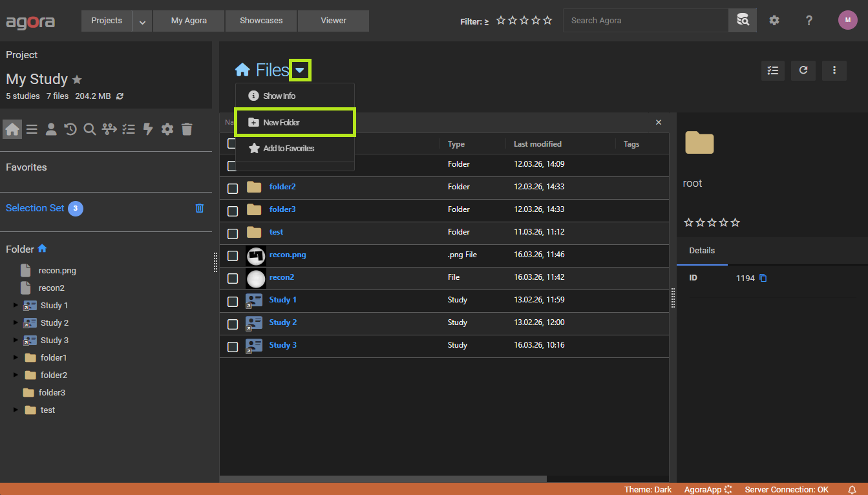Type in the Search Agora field
This screenshot has width=868, height=495.
pos(645,21)
